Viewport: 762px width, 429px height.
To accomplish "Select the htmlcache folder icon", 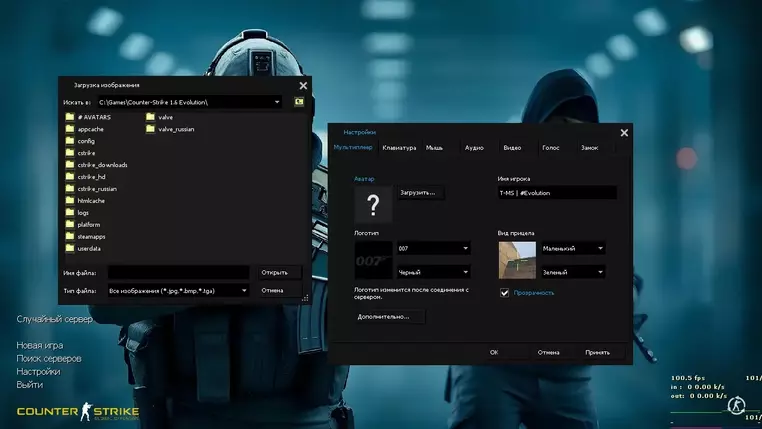I will (x=70, y=201).
